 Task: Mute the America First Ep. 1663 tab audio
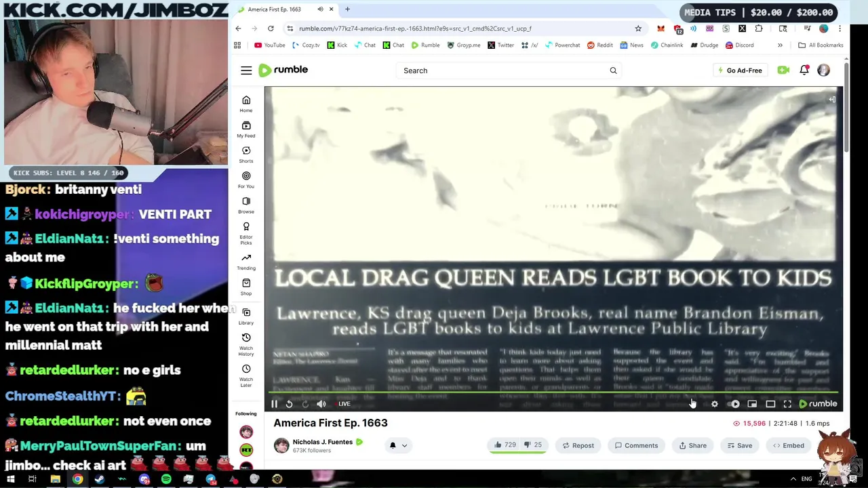[320, 9]
